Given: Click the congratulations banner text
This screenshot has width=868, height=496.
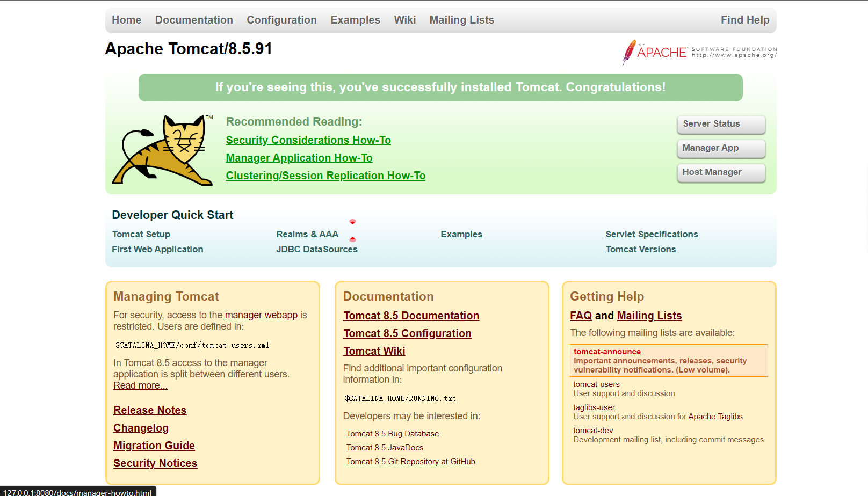Looking at the screenshot, I should coord(440,87).
